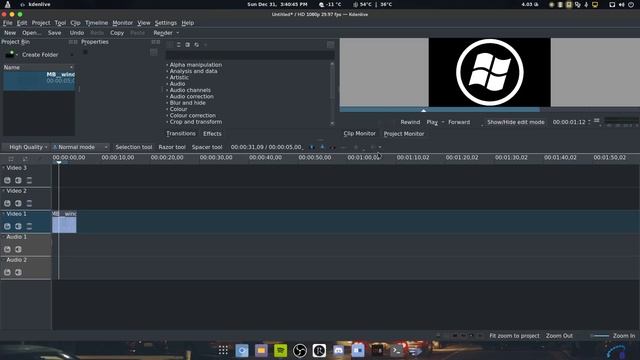This screenshot has height=360, width=640.
Task: Select the Razor tool
Action: pos(172,147)
